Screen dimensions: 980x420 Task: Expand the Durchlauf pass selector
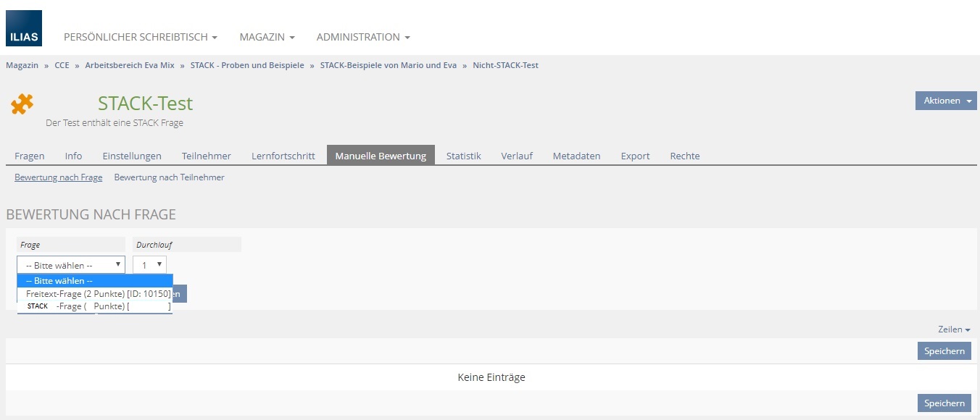(150, 265)
